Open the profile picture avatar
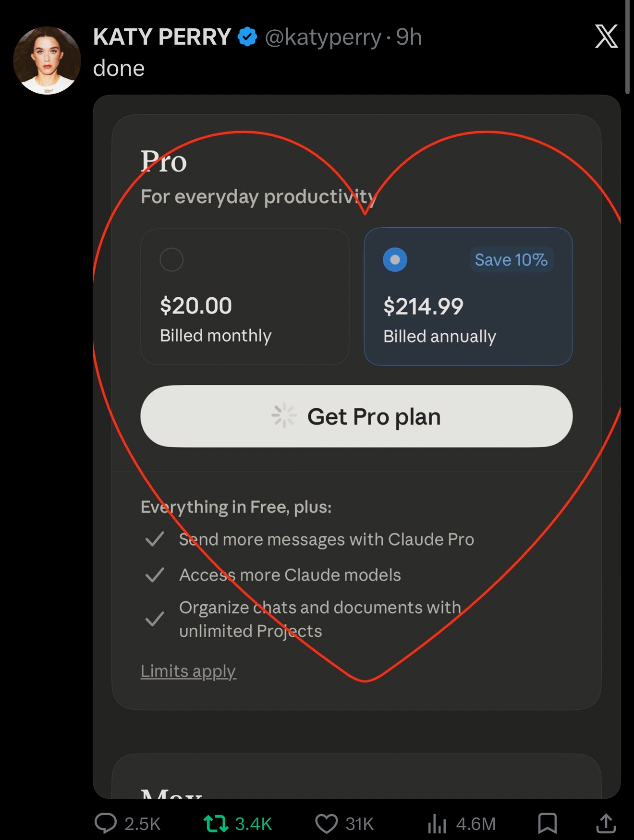 pos(47,61)
